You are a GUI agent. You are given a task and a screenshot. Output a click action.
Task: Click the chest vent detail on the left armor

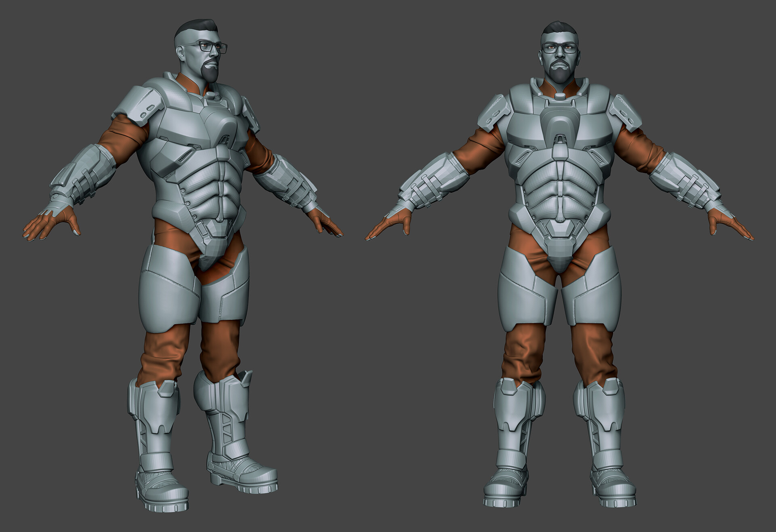(x=184, y=156)
